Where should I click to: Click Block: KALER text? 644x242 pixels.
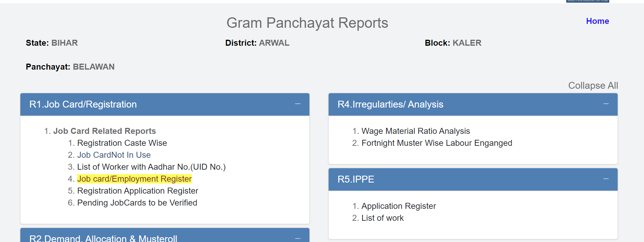453,43
